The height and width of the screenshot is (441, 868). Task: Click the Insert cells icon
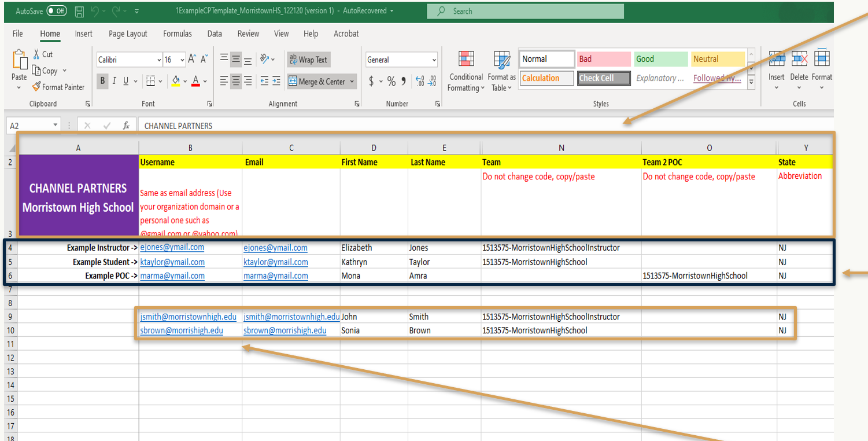point(776,59)
